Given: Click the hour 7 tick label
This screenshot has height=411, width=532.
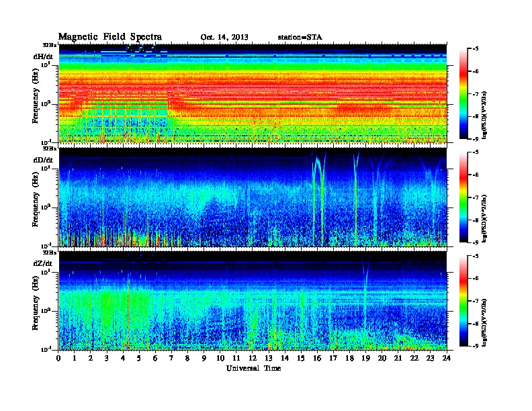Looking at the screenshot, I should 171,358.
